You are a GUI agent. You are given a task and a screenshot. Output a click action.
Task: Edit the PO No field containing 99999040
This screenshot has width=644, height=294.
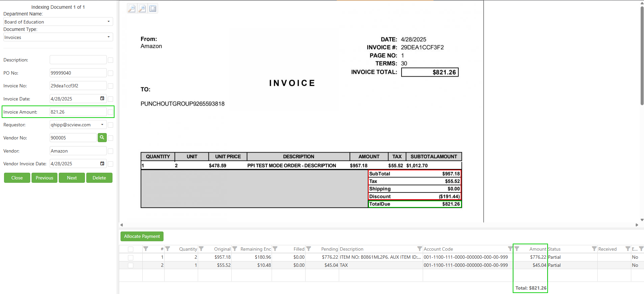(x=78, y=73)
